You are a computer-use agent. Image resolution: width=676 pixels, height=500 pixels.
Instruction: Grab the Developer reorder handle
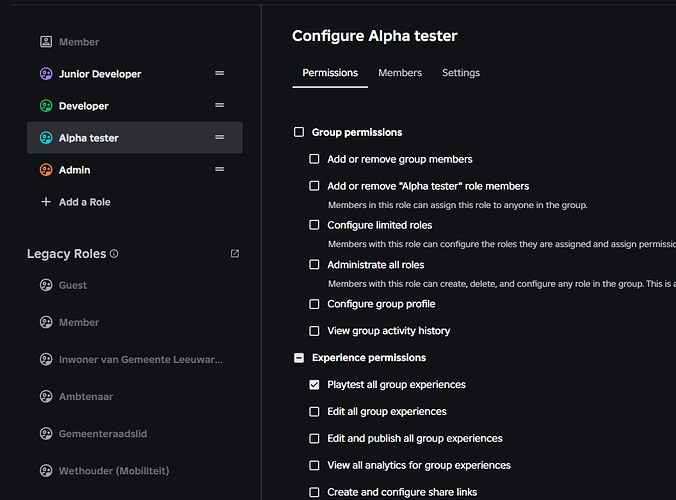click(x=219, y=105)
